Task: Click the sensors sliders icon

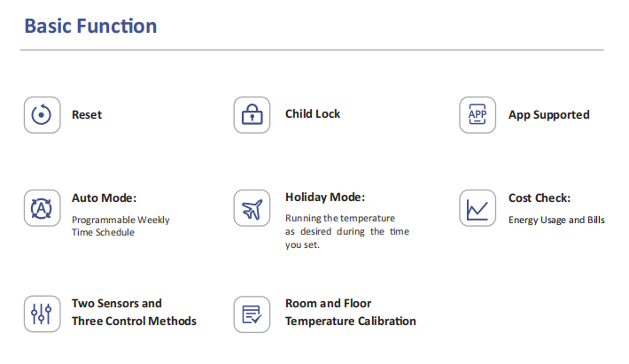Action: point(43,314)
